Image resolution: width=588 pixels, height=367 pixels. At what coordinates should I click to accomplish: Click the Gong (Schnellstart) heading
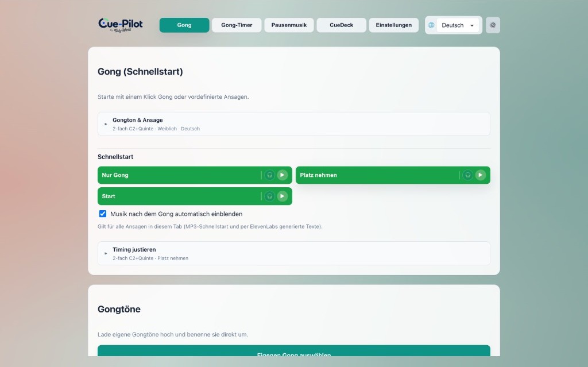click(x=140, y=72)
